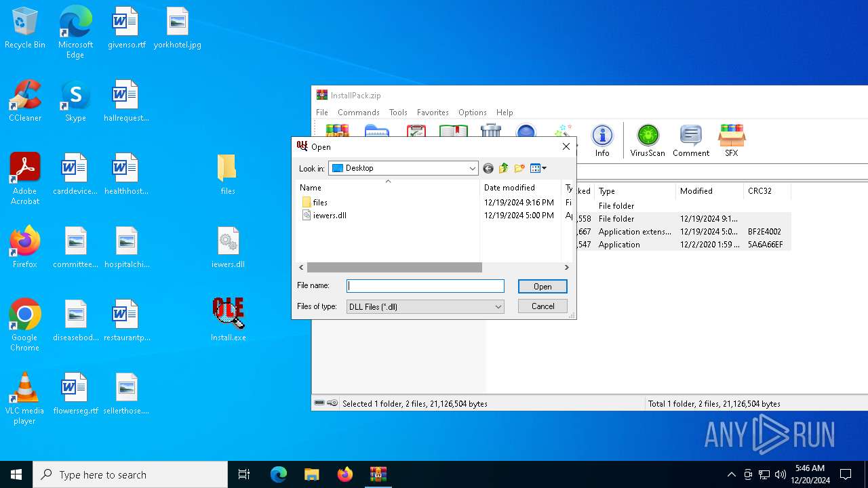Expand the Files of type dropdown
The image size is (868, 488).
click(x=498, y=307)
